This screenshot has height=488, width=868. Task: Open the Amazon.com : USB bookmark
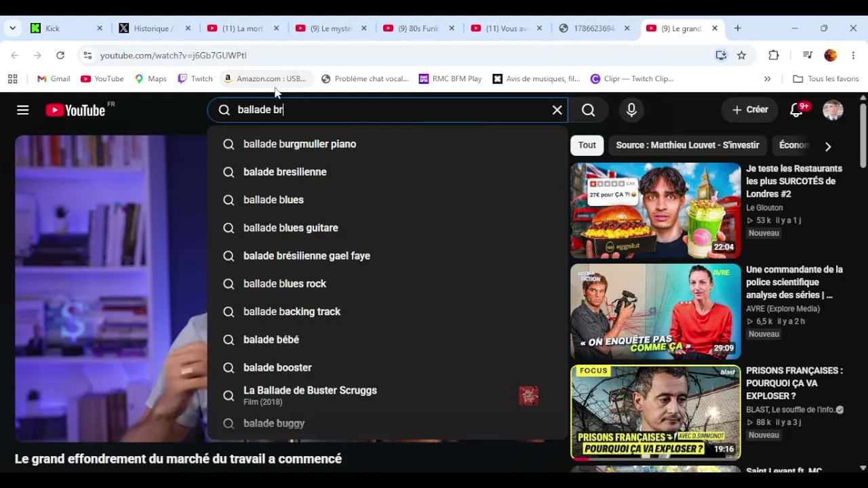[265, 79]
